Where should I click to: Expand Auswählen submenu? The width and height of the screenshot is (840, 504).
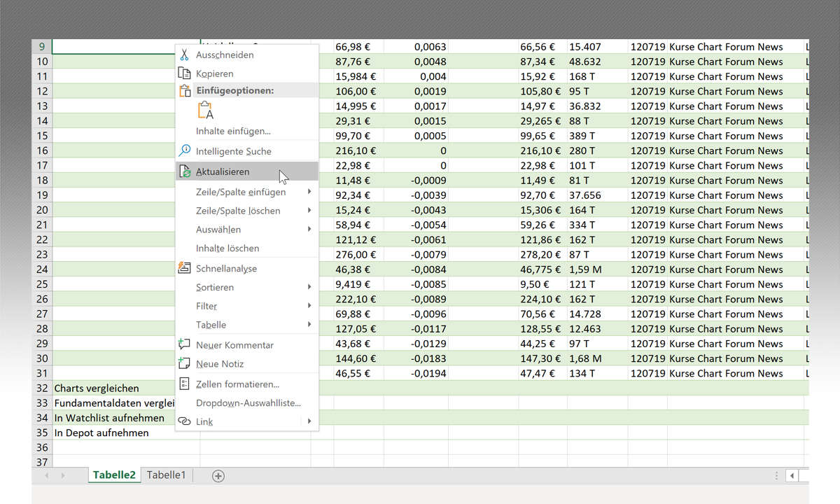(247, 230)
